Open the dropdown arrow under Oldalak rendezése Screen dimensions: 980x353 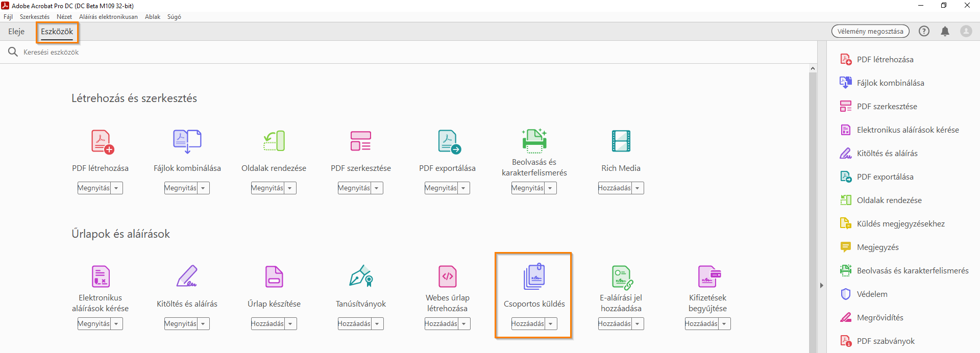pyautogui.click(x=290, y=188)
